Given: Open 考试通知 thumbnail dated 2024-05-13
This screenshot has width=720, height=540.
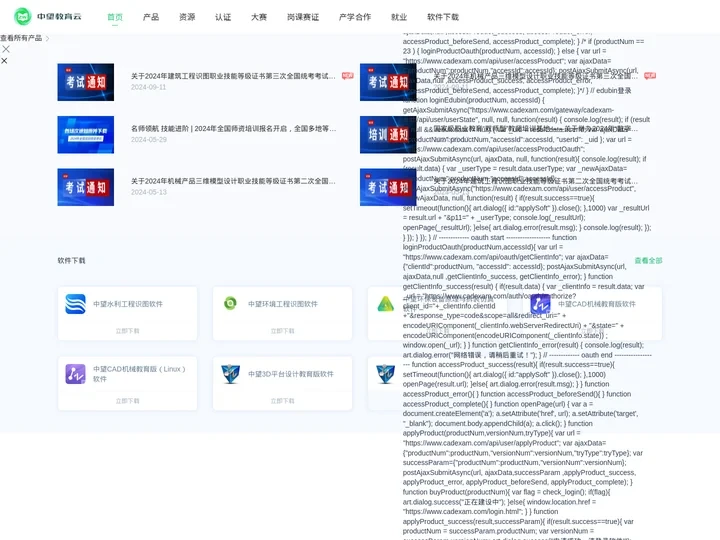Looking at the screenshot, I should tap(85, 187).
